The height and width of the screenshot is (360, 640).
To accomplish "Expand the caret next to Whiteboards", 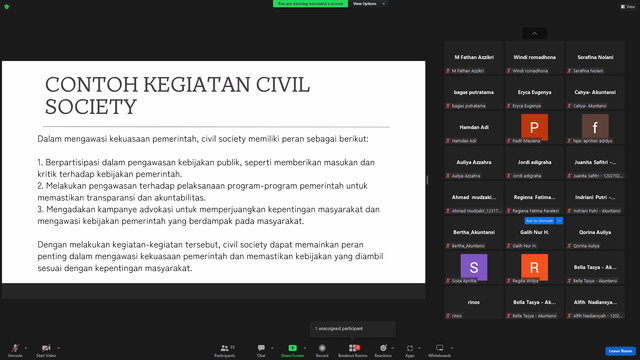I will pyautogui.click(x=452, y=348).
